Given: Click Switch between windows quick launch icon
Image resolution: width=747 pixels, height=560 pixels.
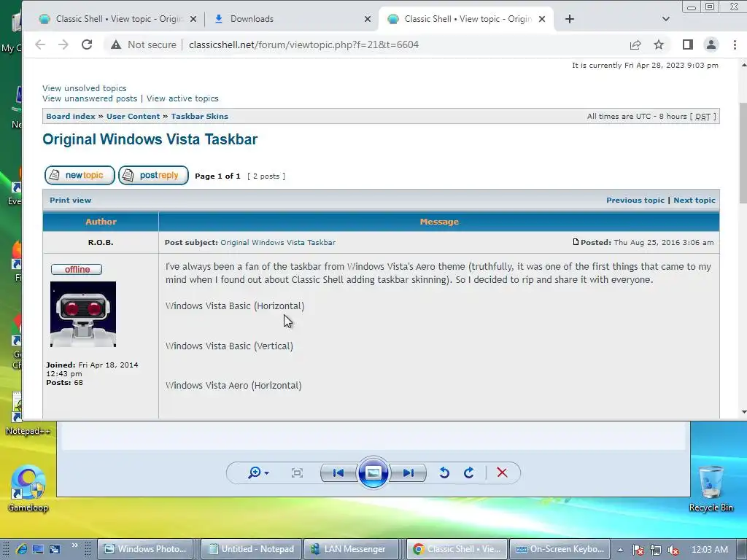Looking at the screenshot, I should coord(55,549).
